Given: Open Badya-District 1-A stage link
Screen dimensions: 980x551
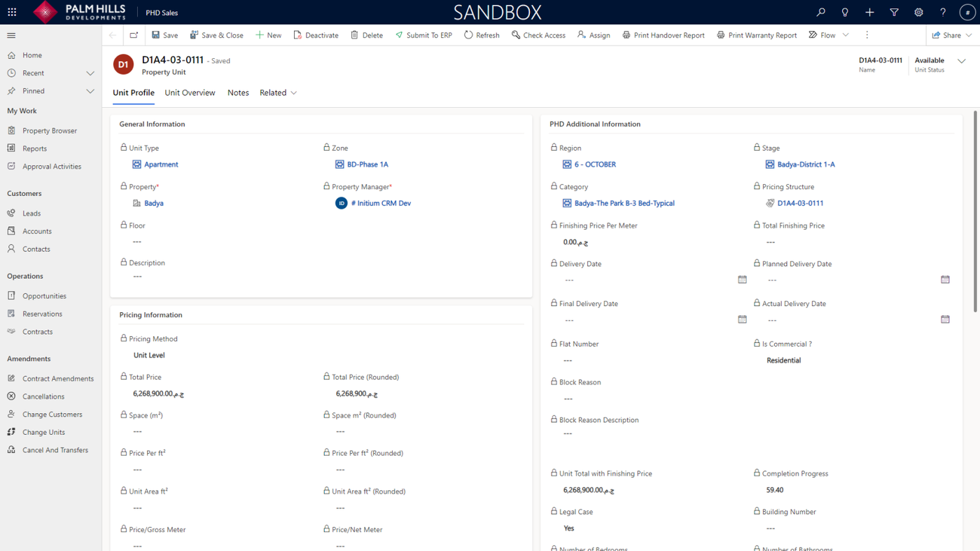Looking at the screenshot, I should 806,165.
